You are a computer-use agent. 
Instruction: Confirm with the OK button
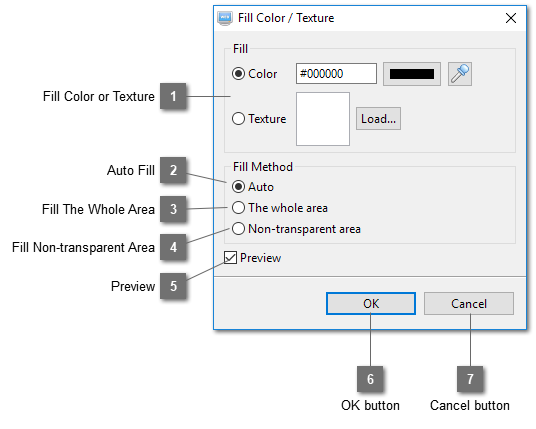tap(371, 304)
